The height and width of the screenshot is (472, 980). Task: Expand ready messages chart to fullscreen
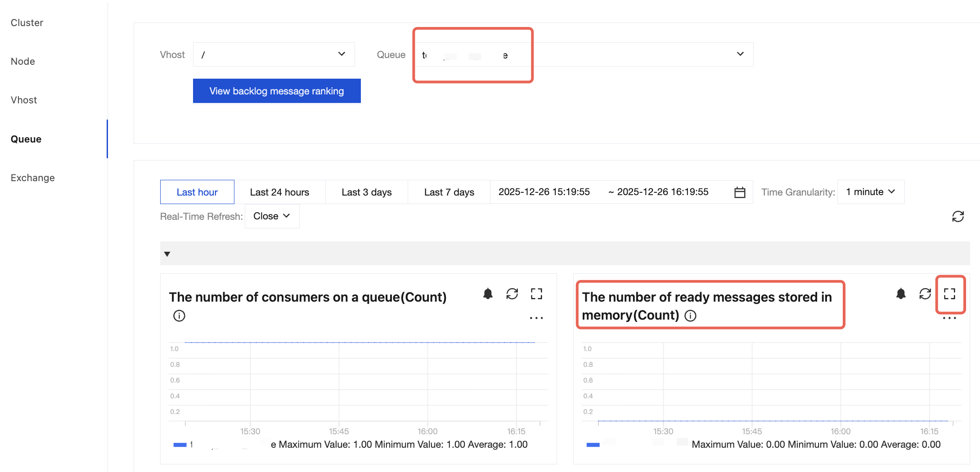949,294
